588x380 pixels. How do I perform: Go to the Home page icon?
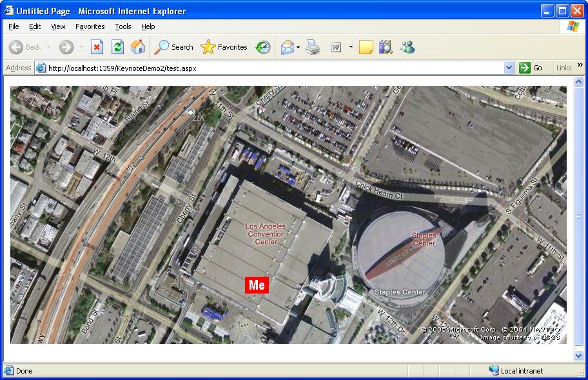(138, 47)
